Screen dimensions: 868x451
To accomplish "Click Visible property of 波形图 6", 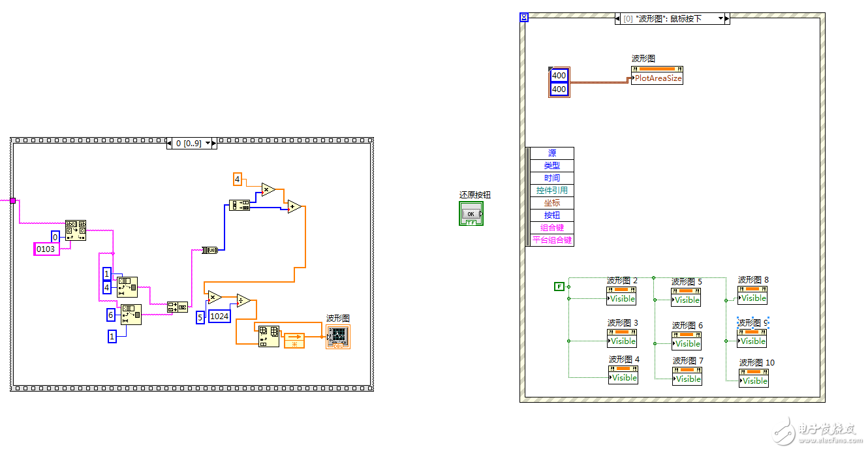I will 687,344.
